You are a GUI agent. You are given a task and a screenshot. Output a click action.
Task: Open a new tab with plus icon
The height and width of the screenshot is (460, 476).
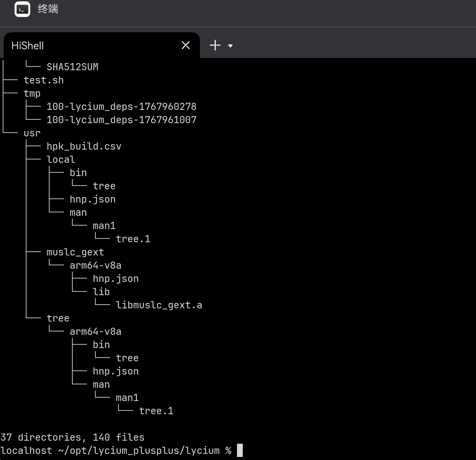pyautogui.click(x=215, y=45)
